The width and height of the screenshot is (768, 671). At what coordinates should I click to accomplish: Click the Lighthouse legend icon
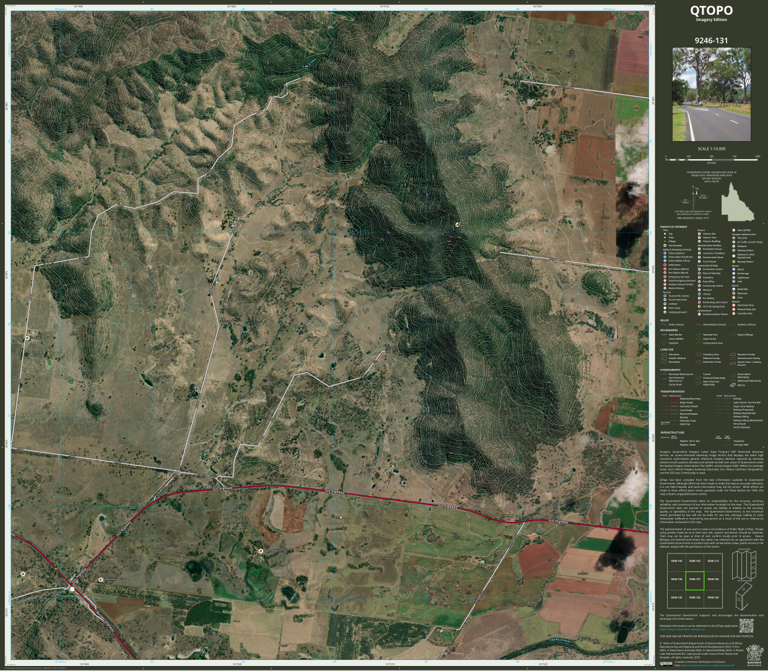pos(734,278)
